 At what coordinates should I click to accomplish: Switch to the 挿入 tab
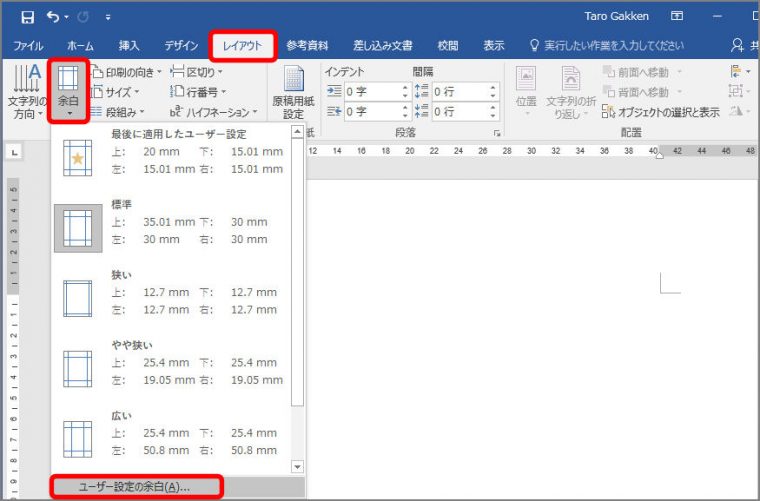coord(129,46)
